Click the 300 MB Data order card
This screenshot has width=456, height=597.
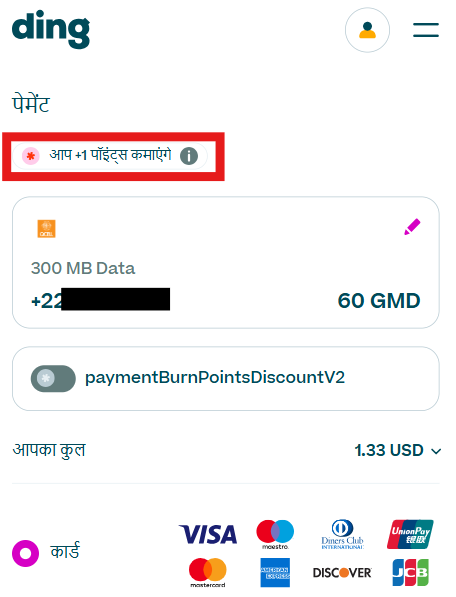point(226,262)
